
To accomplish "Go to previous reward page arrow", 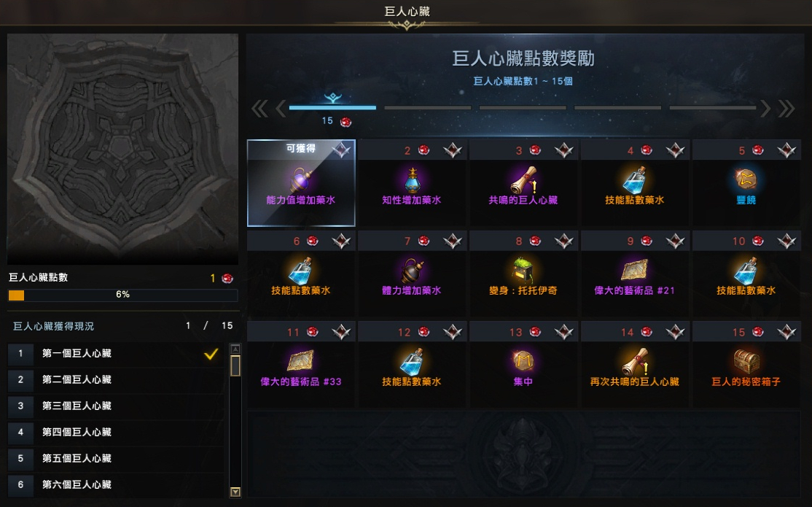I will (x=281, y=109).
